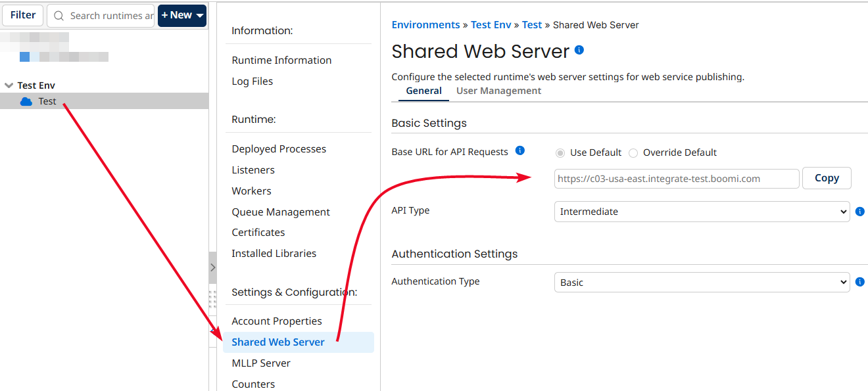Open the Base URL for API Requests info tooltip
This screenshot has width=868, height=391.
(519, 150)
